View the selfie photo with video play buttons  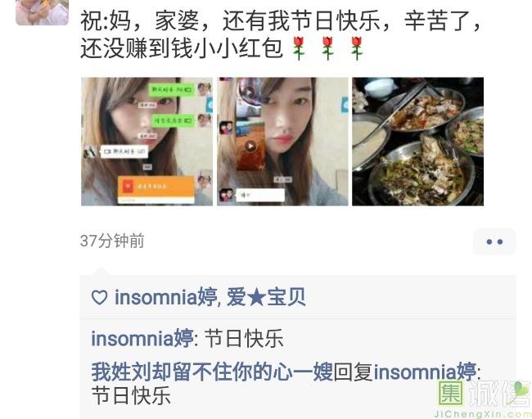tap(282, 142)
